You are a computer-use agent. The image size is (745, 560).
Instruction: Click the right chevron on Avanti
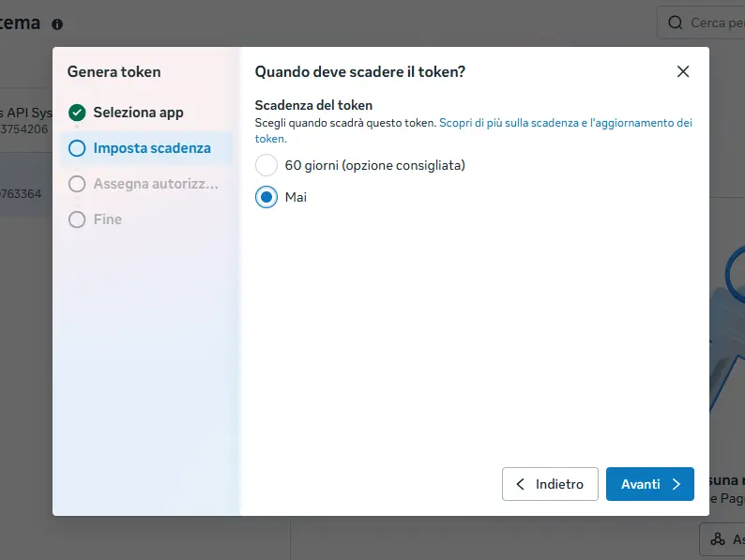[677, 484]
